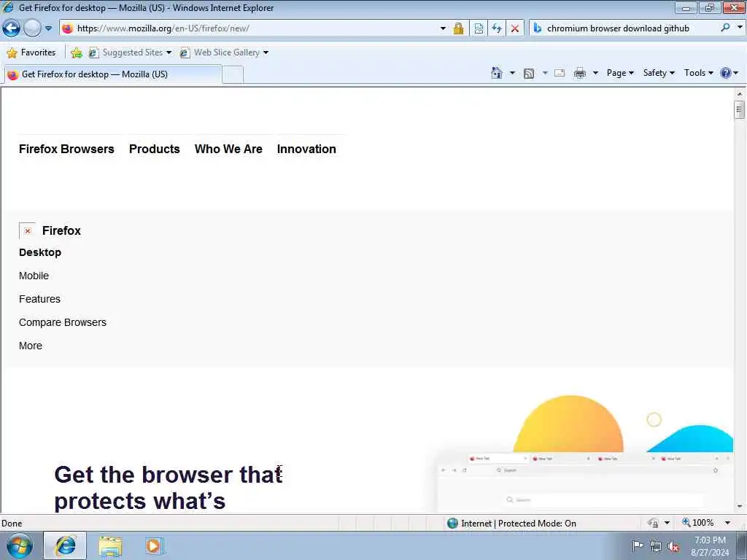The image size is (747, 560).
Task: Click the Print icon
Action: click(580, 73)
